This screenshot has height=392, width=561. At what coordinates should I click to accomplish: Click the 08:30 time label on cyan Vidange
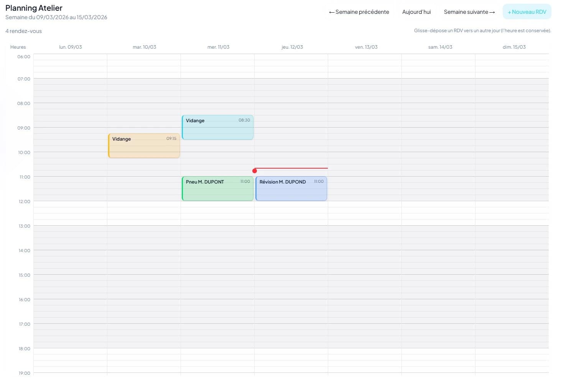244,120
